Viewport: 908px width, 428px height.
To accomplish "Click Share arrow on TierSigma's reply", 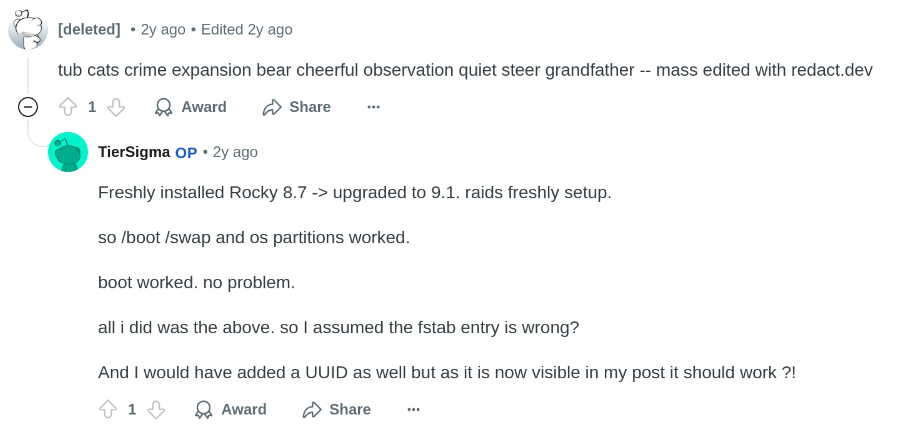I will pyautogui.click(x=312, y=409).
